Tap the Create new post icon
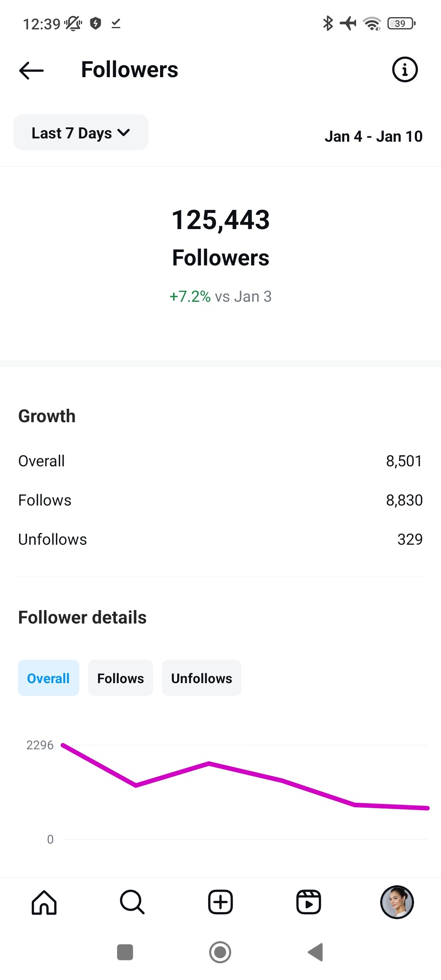Viewport: 441px width, 980px height. point(220,902)
